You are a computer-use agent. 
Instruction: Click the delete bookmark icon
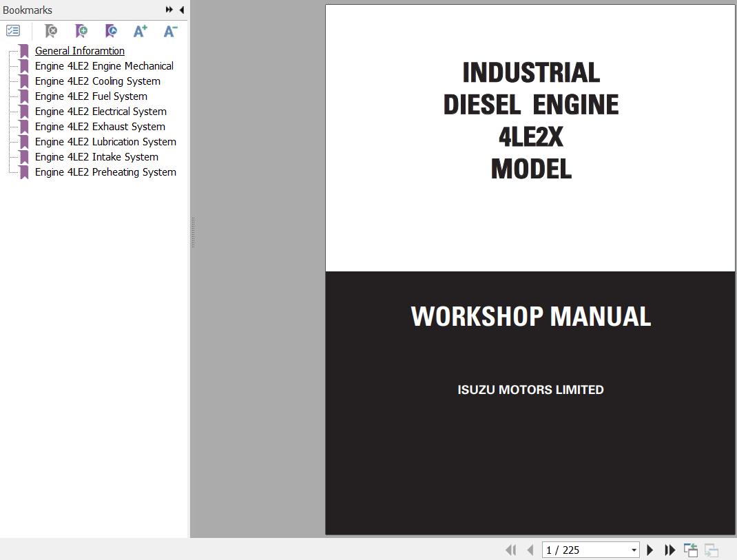pos(51,31)
